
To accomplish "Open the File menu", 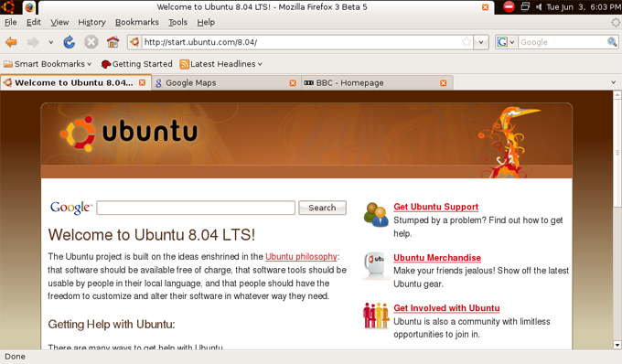I will [x=11, y=22].
